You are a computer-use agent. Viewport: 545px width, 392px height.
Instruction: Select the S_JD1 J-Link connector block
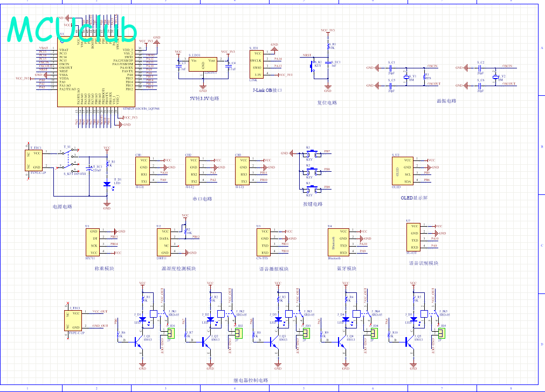pyautogui.click(x=257, y=64)
